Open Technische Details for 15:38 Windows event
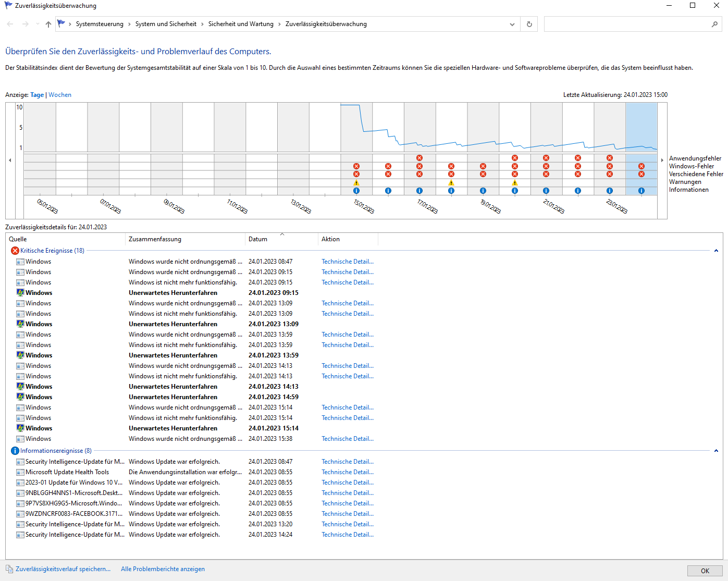This screenshot has height=581, width=728. (x=348, y=439)
